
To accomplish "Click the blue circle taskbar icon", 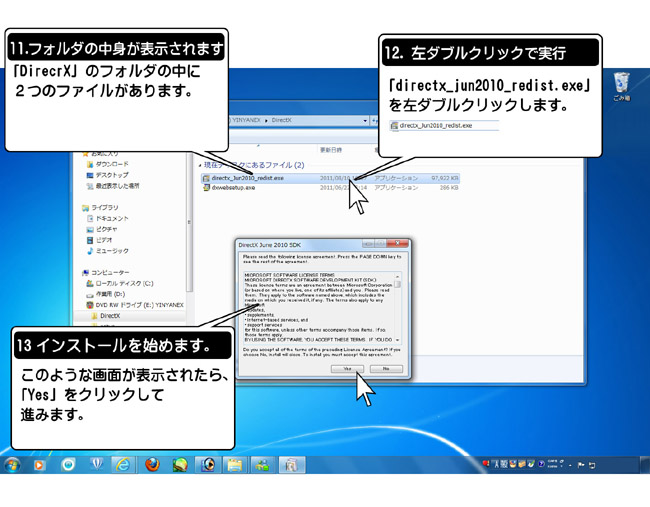I will 68,465.
